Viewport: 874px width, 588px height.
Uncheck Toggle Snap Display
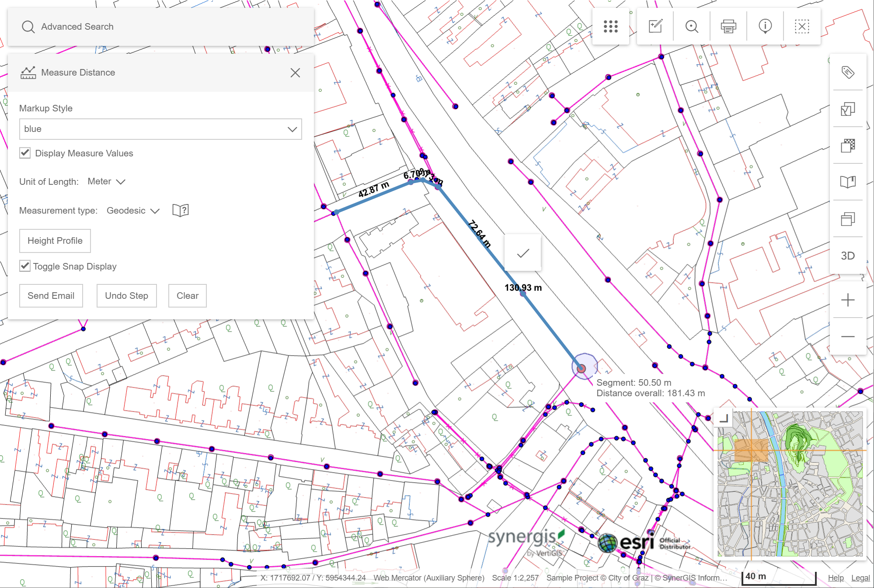(x=24, y=266)
